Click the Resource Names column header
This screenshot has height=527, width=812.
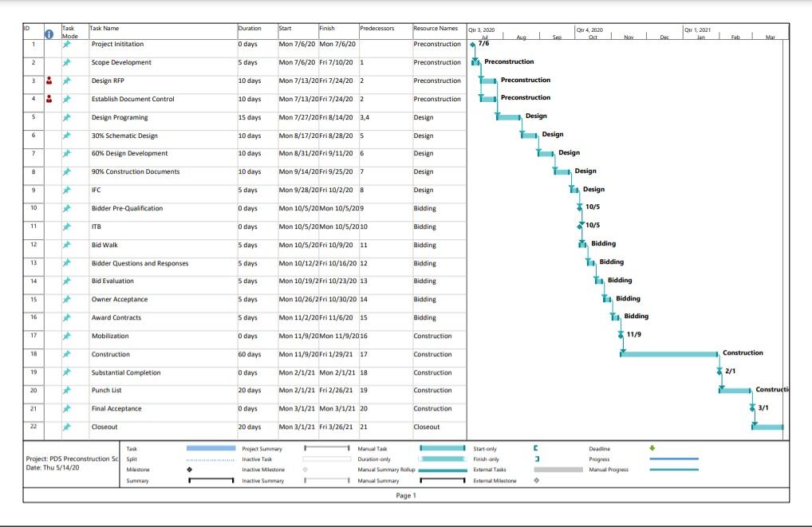click(436, 29)
